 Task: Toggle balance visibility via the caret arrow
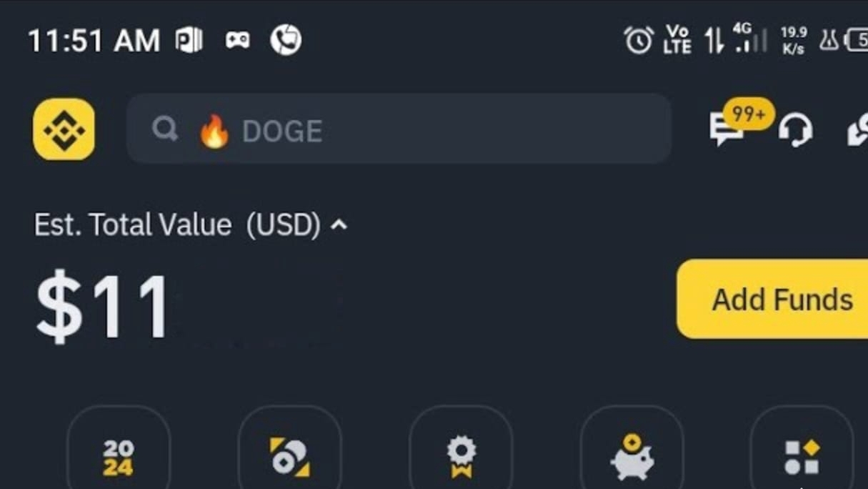(x=339, y=225)
